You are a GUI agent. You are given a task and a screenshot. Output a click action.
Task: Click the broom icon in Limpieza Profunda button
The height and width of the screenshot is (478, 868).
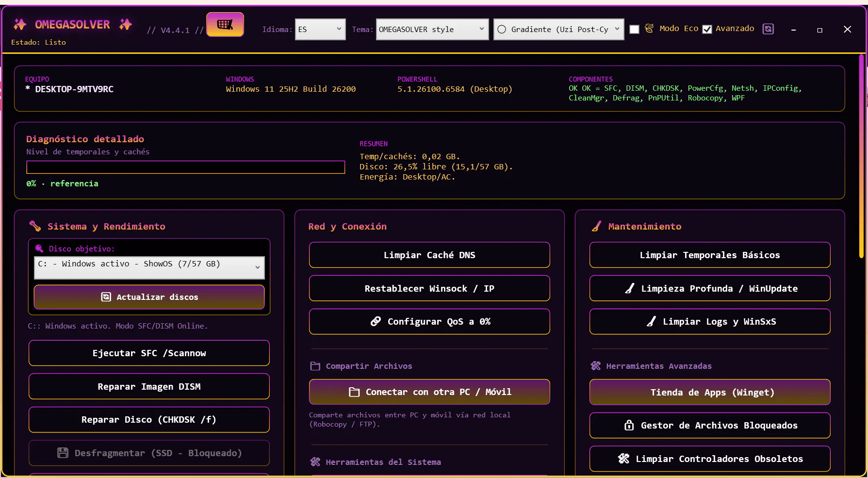pyautogui.click(x=630, y=289)
